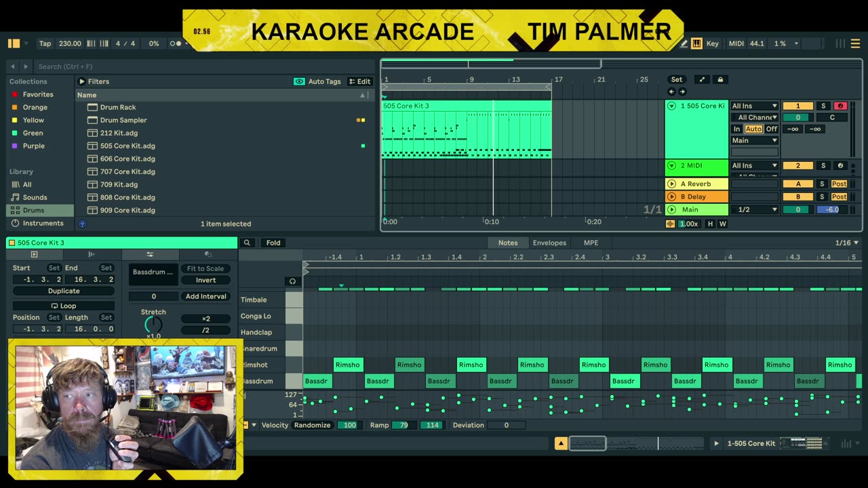Open track 1 All Ins input dropdown
The width and height of the screenshot is (868, 488).
[x=754, y=106]
